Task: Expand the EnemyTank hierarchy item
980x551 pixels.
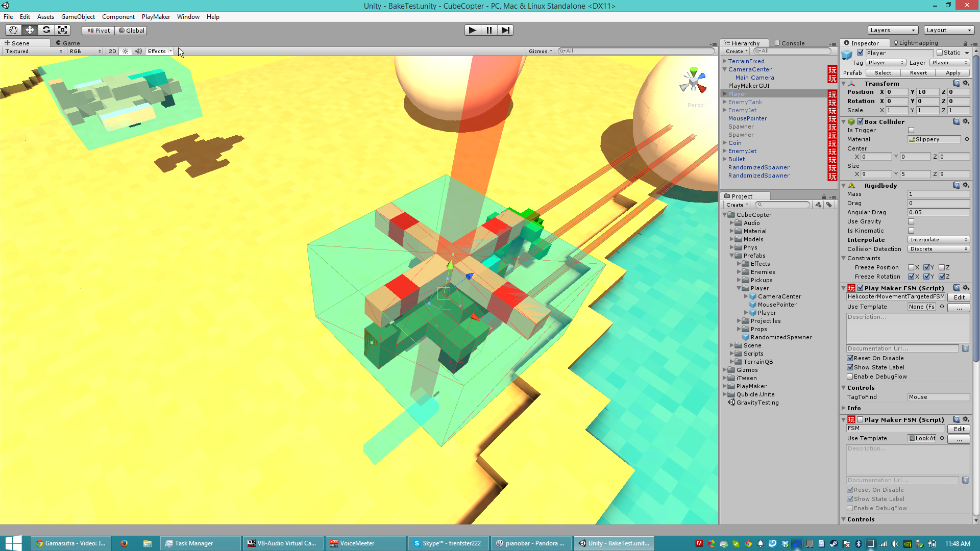Action: click(725, 102)
